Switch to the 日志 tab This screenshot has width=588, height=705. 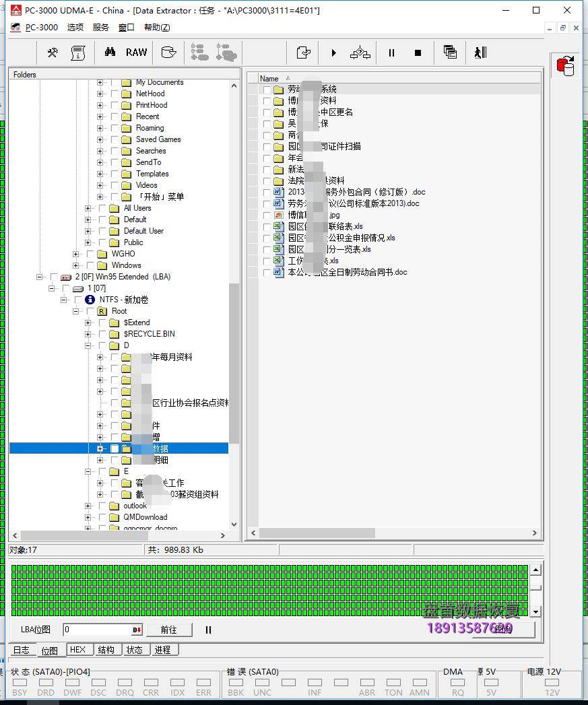click(x=21, y=650)
